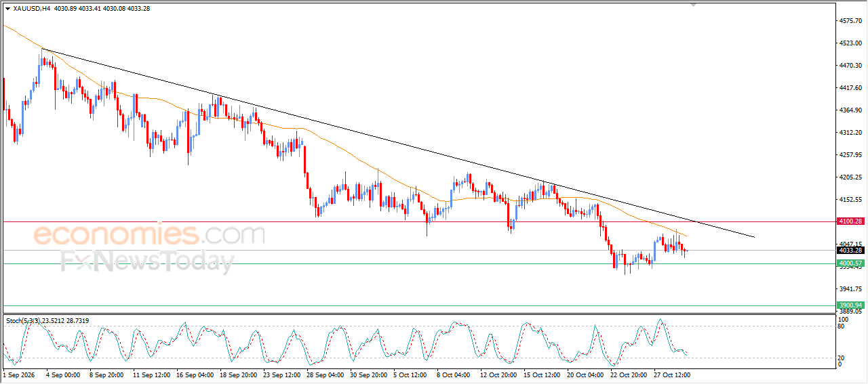Viewport: 868px width, 384px height.
Task: Click the 8 Oct 04:00 date label
Action: coord(454,374)
